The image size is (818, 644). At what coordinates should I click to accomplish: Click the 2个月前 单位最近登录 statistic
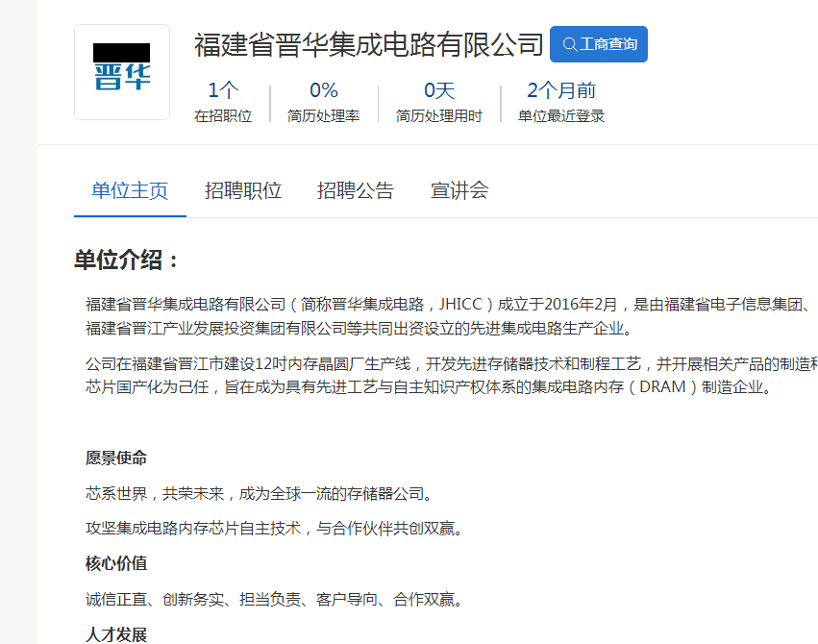coord(560,102)
